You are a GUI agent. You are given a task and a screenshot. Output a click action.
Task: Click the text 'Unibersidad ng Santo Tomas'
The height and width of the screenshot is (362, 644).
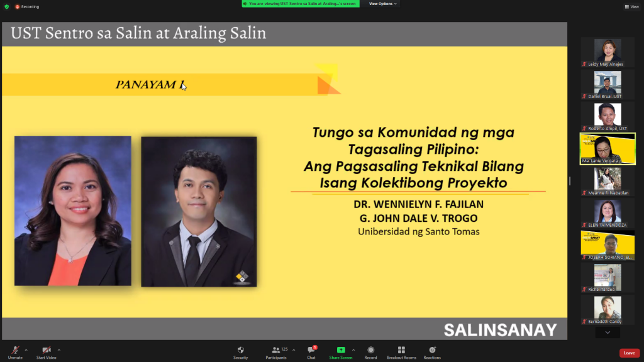tap(418, 232)
